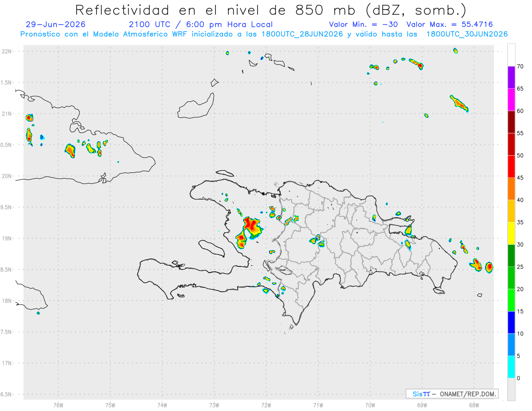Screen dimensions: 532x411
Task: Click the magenta 60–65 dBZ colorbar segment
Action: pos(511,100)
